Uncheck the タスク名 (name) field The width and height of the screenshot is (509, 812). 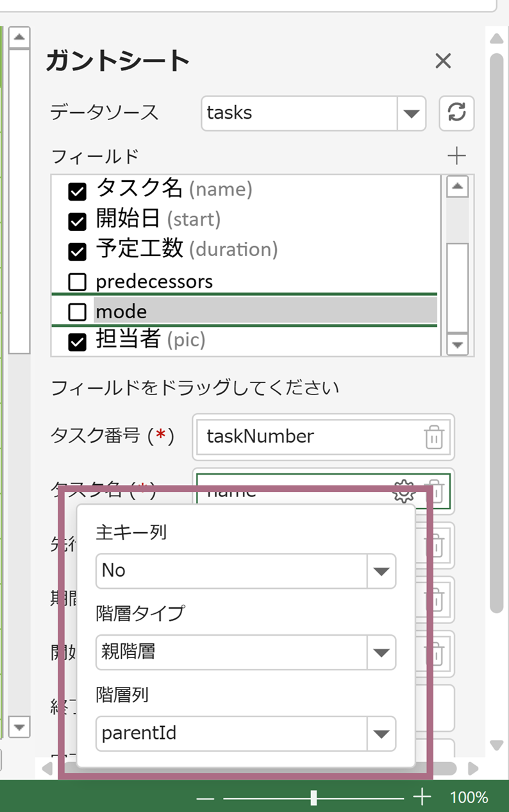(x=77, y=191)
